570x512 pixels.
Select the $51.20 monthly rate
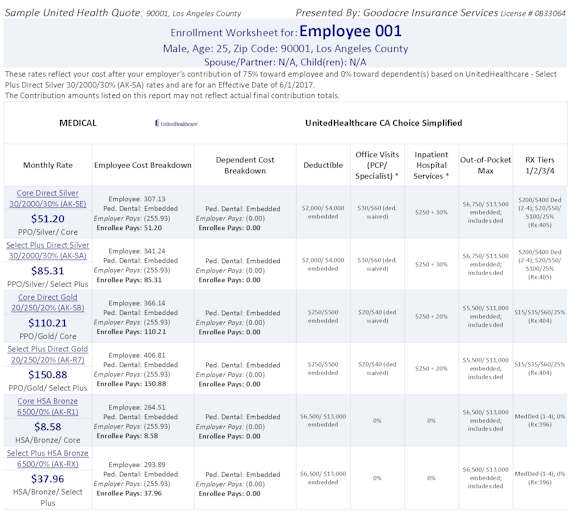coord(48,219)
